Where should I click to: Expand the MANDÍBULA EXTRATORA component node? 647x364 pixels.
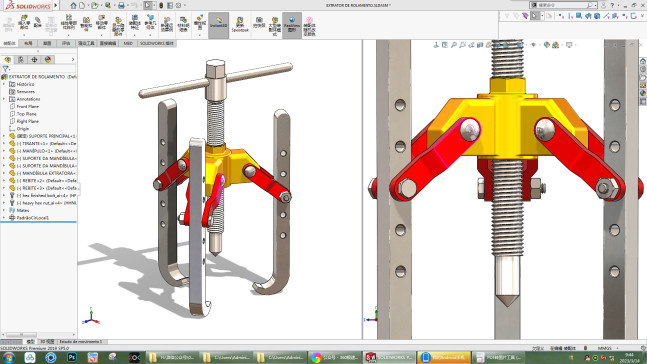(x=4, y=173)
